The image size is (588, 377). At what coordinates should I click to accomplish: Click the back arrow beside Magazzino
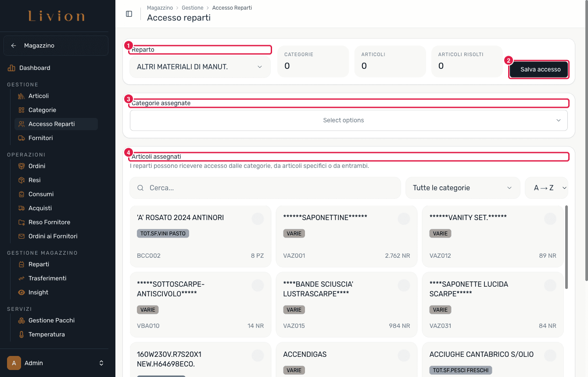14,46
